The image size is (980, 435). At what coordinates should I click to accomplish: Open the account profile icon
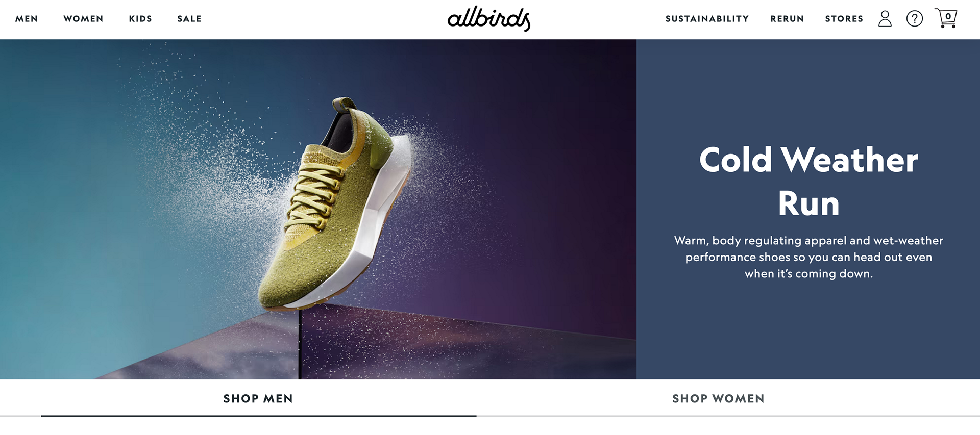click(x=885, y=19)
